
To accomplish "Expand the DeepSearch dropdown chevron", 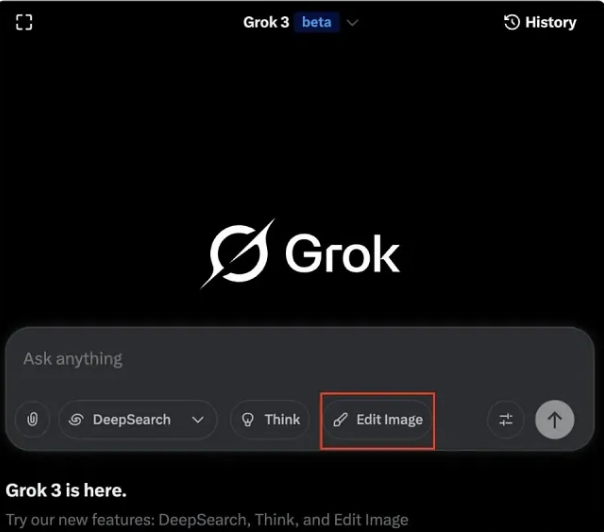I will pos(198,420).
